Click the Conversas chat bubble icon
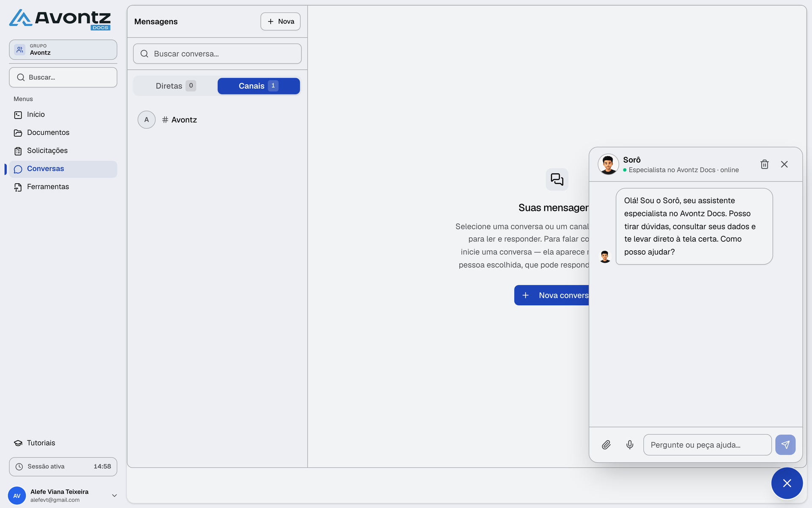Viewport: 812px width, 508px height. click(18, 169)
